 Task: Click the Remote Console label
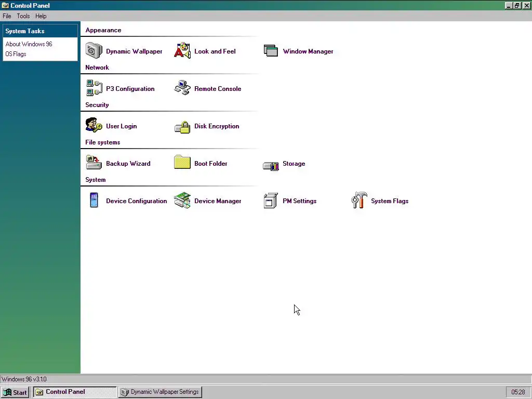coord(218,88)
